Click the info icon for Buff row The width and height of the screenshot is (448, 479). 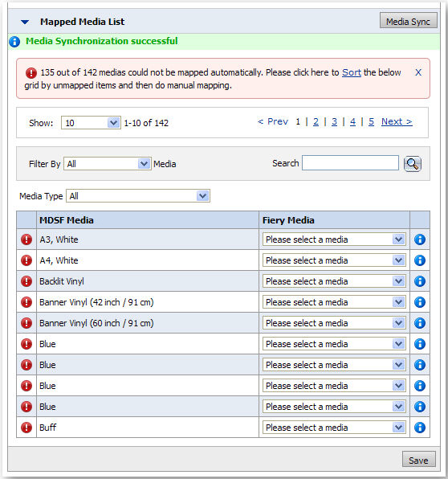pos(420,428)
